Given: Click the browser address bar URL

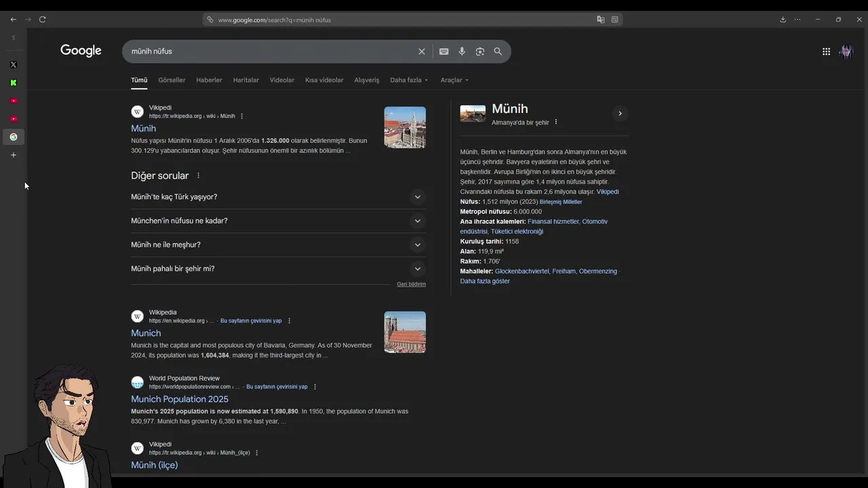Looking at the screenshot, I should [275, 20].
